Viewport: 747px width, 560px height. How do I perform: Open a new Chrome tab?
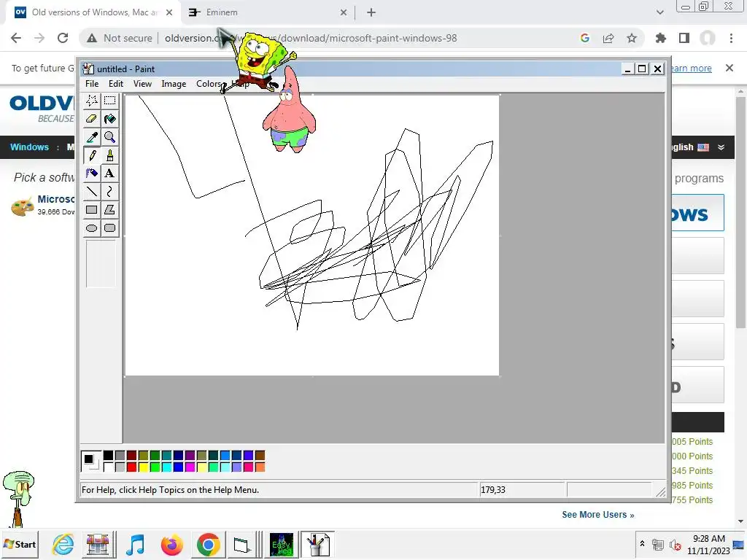371,12
